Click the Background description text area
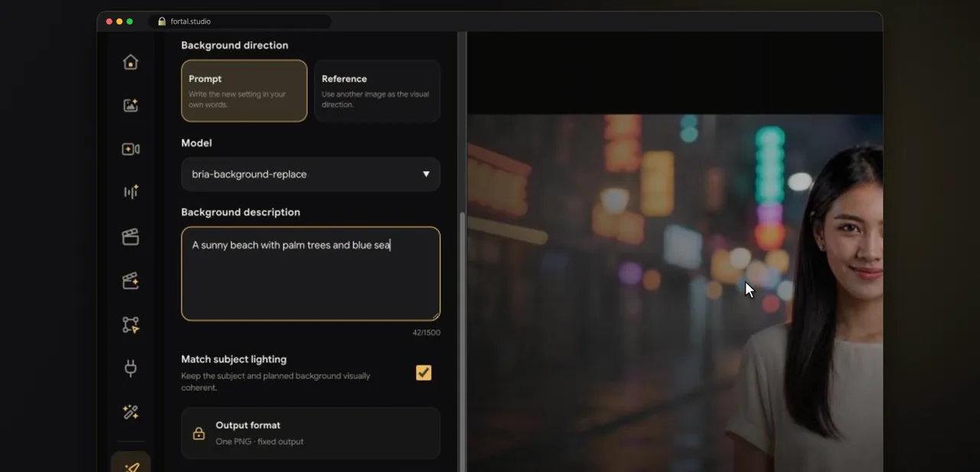This screenshot has width=980, height=472. coord(311,274)
